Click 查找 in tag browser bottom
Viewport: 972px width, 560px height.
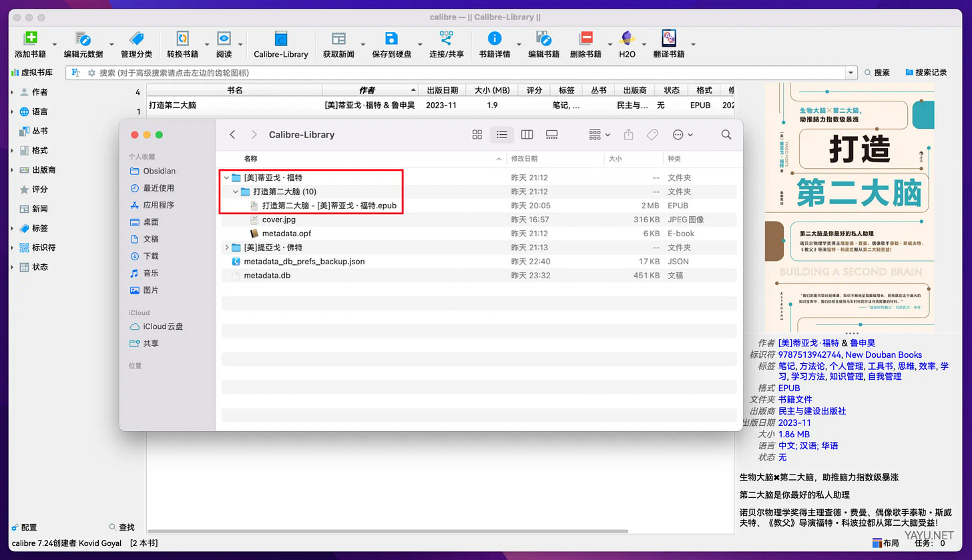coord(122,527)
